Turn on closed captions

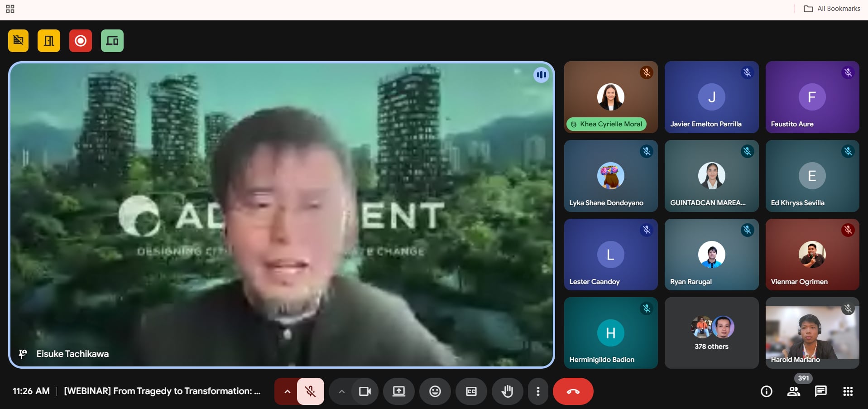pyautogui.click(x=471, y=391)
